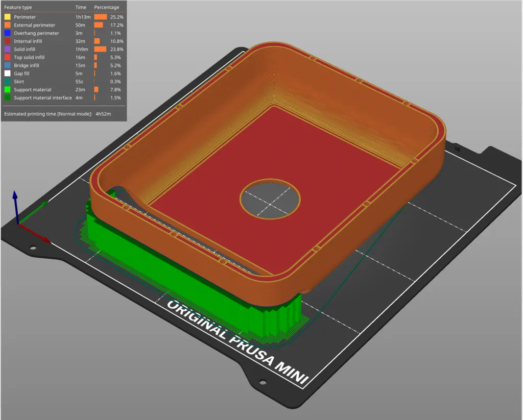Click the Bridge infill color swatch
Screen dimensions: 523x420
pyautogui.click(x=7, y=65)
